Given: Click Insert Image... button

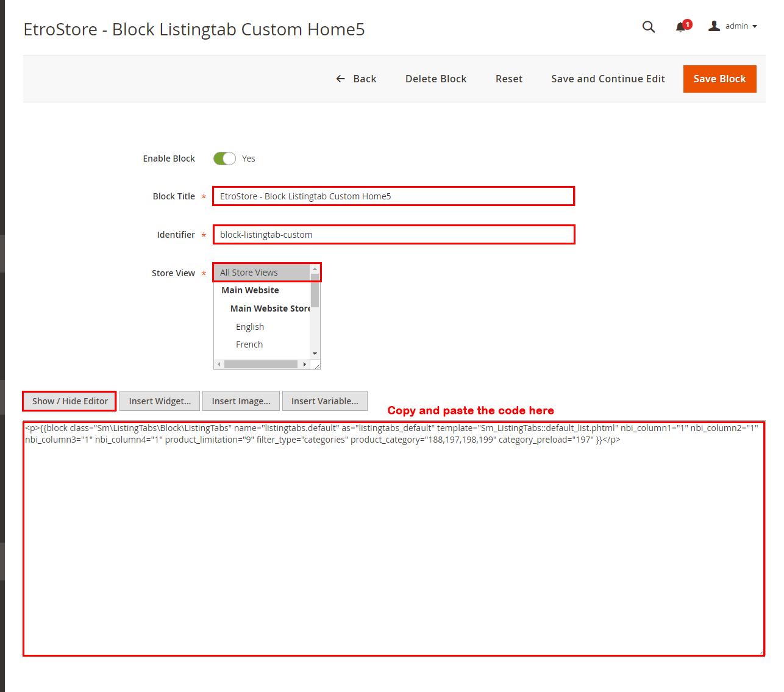Looking at the screenshot, I should [241, 401].
